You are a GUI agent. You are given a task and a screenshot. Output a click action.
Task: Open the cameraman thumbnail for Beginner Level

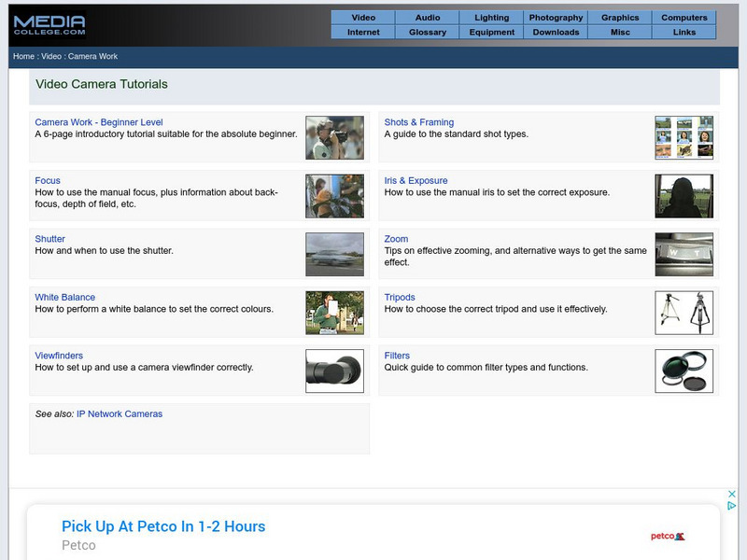point(334,138)
